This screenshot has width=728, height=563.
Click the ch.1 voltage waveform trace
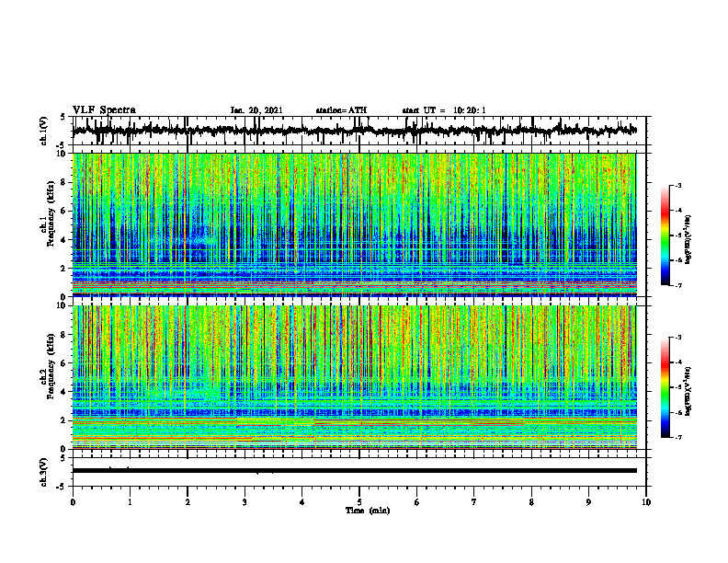click(354, 131)
